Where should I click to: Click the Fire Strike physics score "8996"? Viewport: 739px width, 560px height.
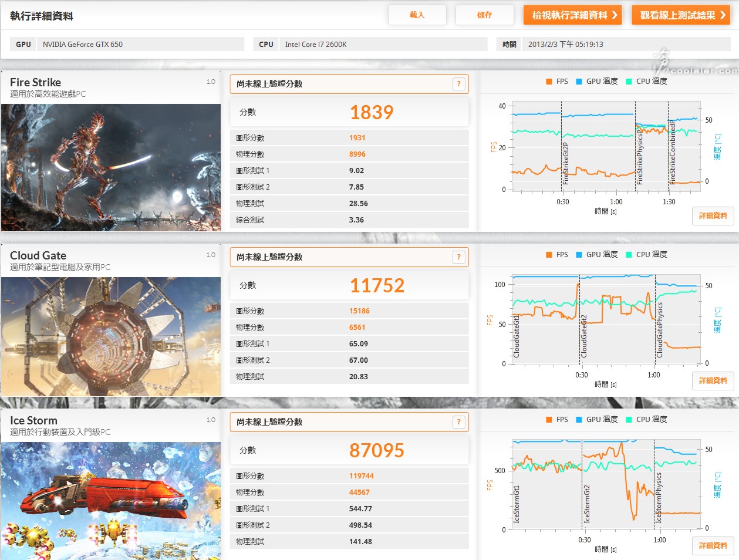pos(357,154)
